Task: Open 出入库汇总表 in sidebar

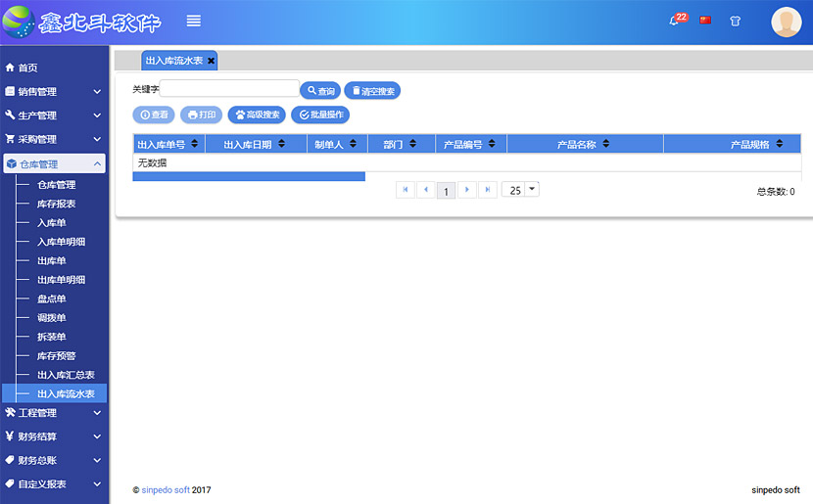Action: coord(66,375)
